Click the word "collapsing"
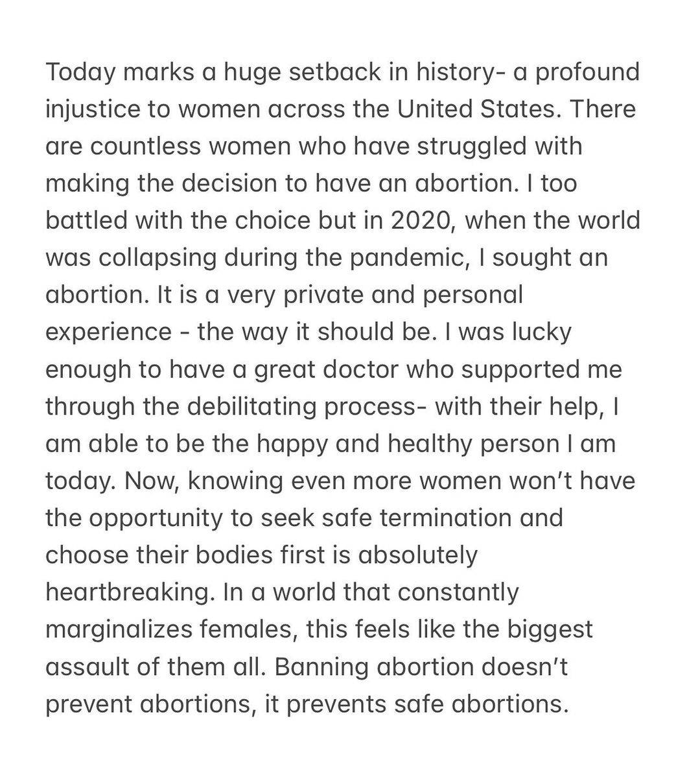Viewport: 700px width, 780px height. [151, 258]
